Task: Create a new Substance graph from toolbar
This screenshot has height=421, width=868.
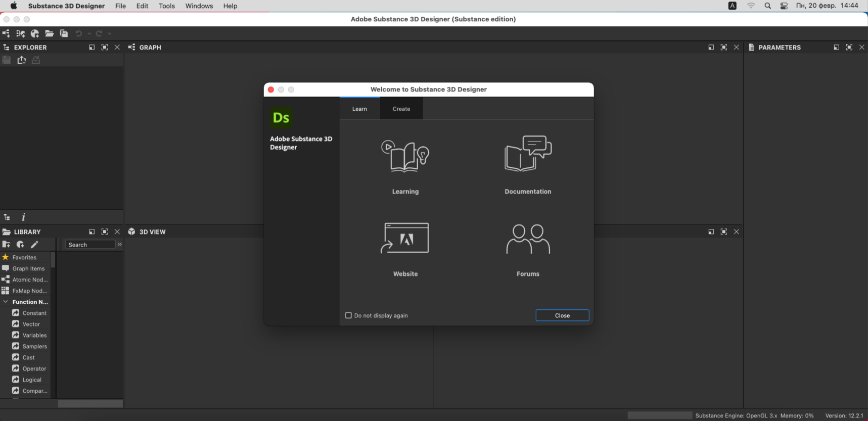Action: pyautogui.click(x=6, y=33)
